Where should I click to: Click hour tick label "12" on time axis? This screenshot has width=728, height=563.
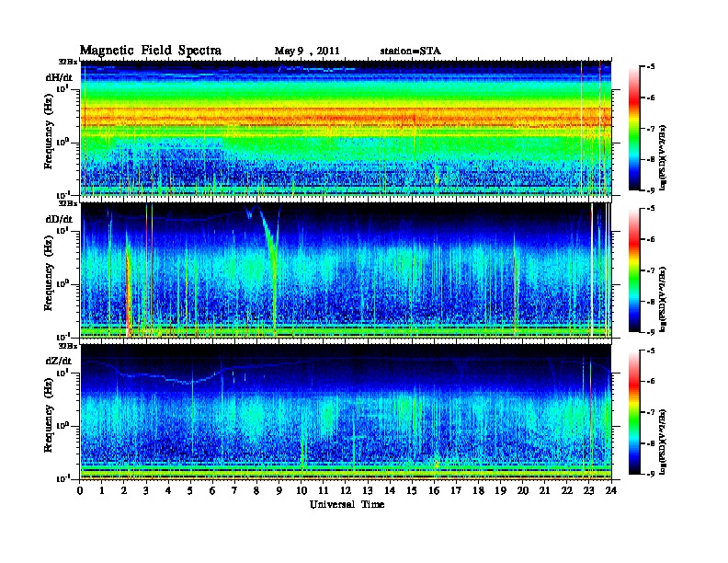click(x=346, y=490)
